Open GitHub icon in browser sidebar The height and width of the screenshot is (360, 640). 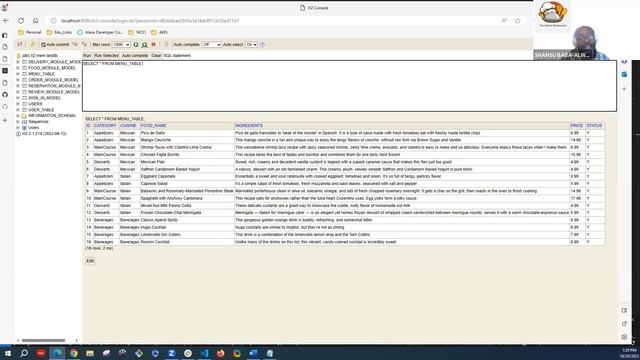pyautogui.click(x=5, y=95)
